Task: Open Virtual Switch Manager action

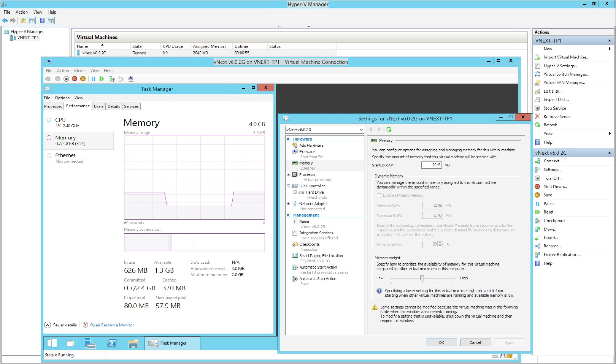Action: click(566, 74)
